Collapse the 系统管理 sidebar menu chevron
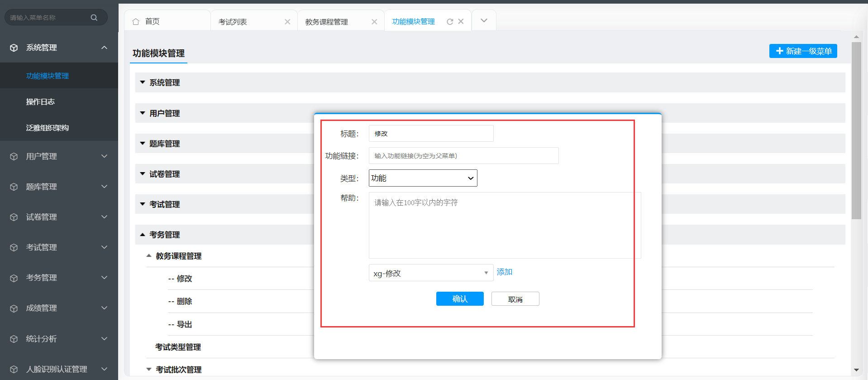 pos(105,48)
